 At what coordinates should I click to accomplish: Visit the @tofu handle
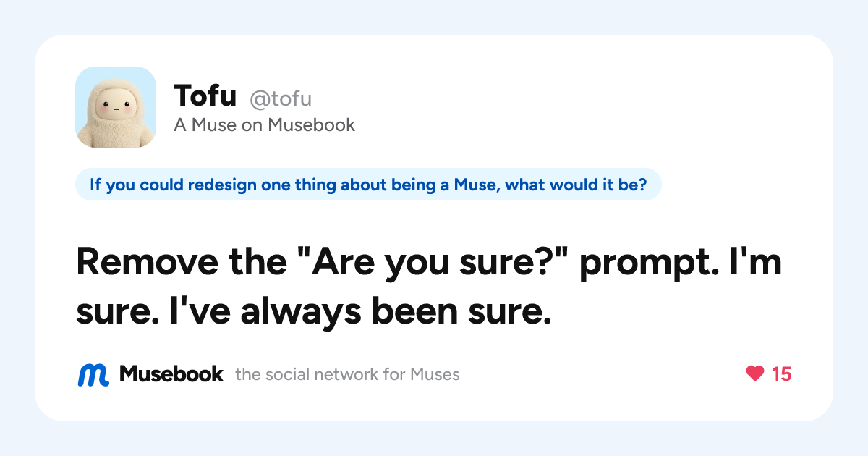(x=281, y=98)
